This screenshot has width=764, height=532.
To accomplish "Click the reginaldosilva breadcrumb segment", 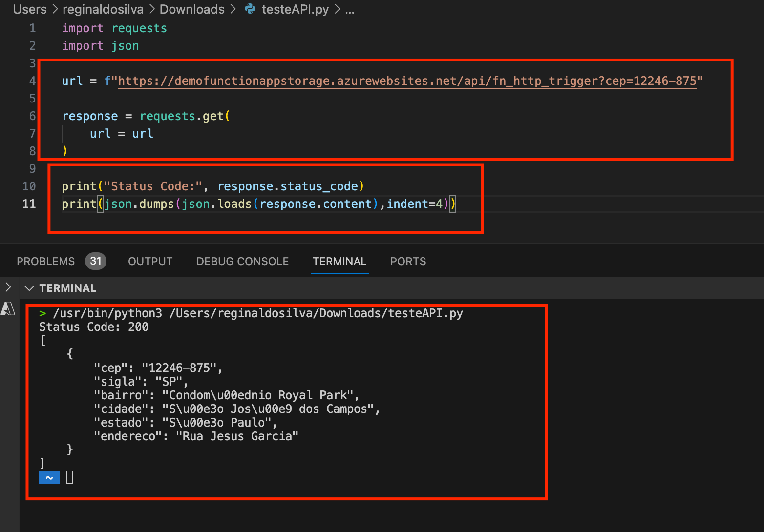I will (103, 9).
